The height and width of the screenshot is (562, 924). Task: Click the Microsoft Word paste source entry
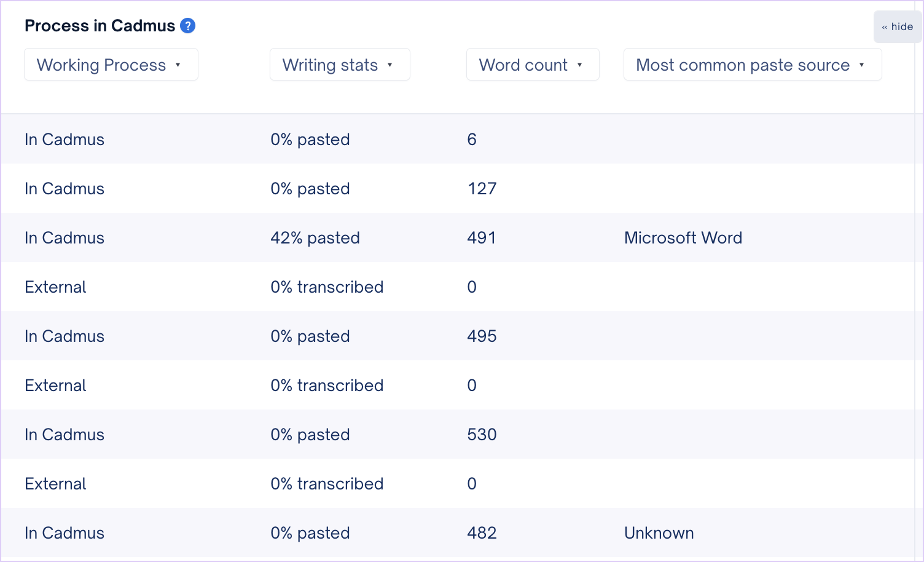point(683,238)
